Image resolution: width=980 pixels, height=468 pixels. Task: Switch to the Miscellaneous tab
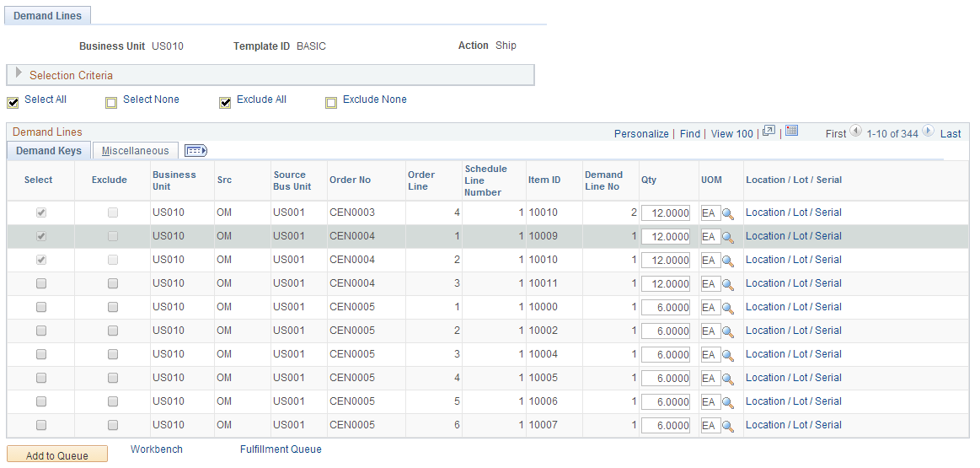(x=135, y=151)
